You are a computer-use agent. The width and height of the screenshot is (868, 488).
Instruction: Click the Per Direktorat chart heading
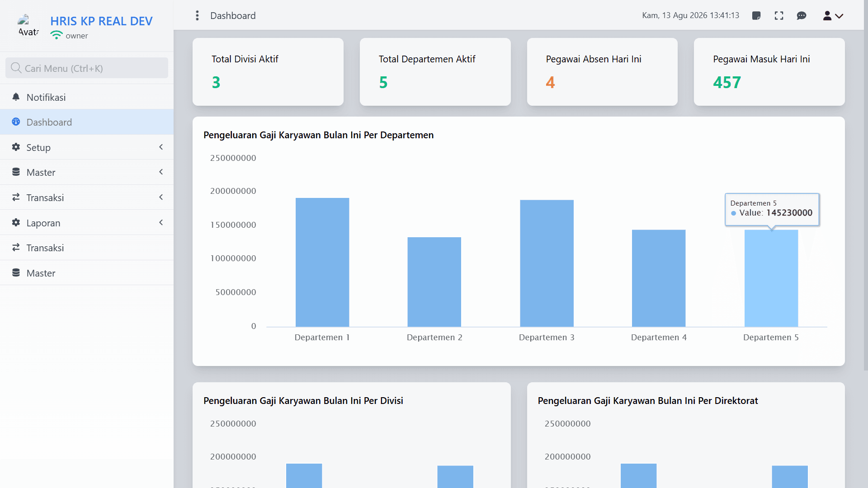(x=648, y=401)
